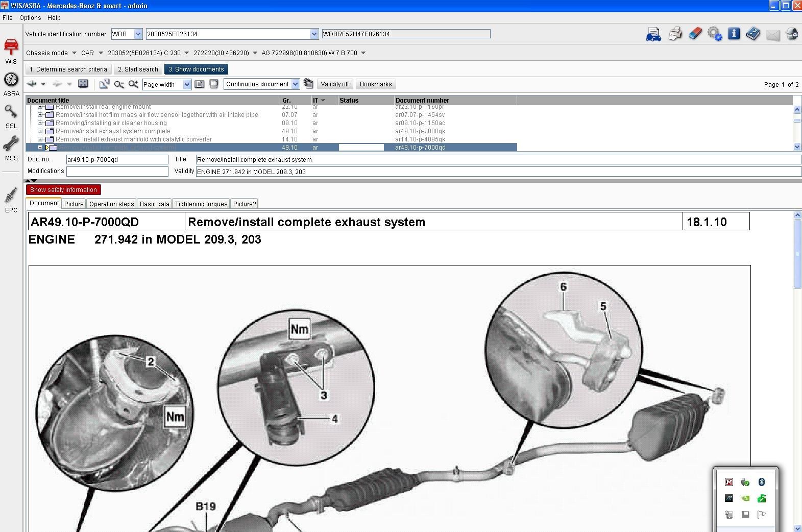Screen dimensions: 802x532
Task: Click the NVIDIA tray icon
Action: pos(745,498)
